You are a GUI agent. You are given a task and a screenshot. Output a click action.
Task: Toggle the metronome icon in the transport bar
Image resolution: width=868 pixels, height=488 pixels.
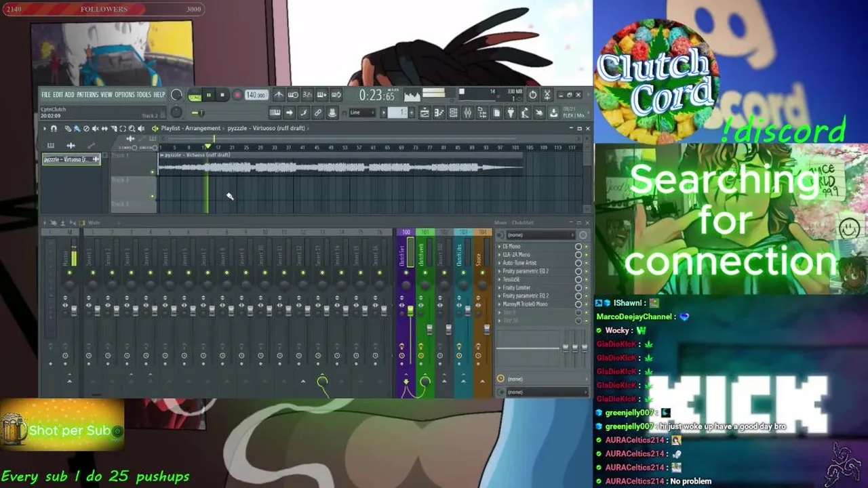[x=279, y=95]
